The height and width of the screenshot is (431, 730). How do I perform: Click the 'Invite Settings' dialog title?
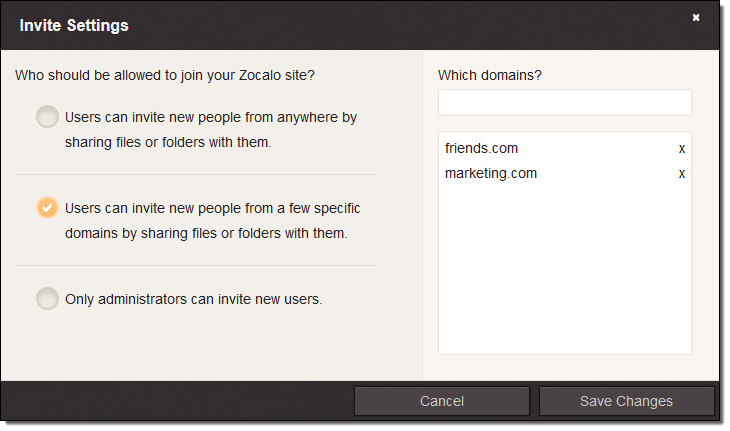point(74,25)
